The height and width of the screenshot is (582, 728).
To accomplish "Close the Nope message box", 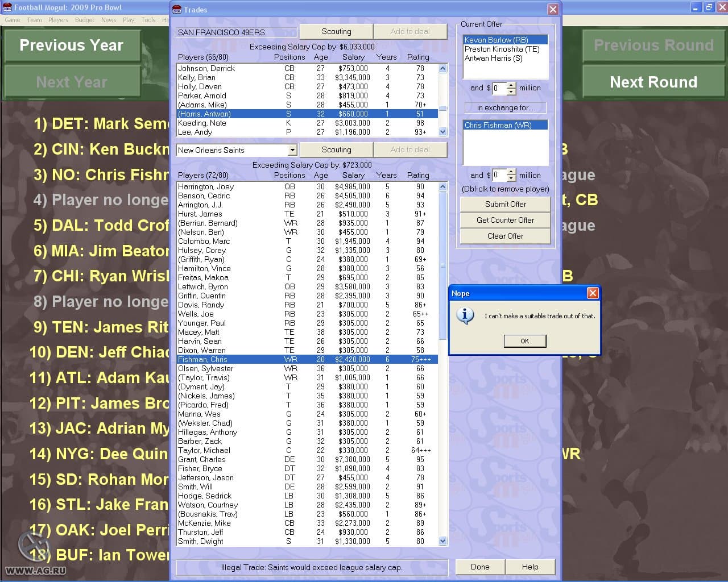I will (592, 293).
